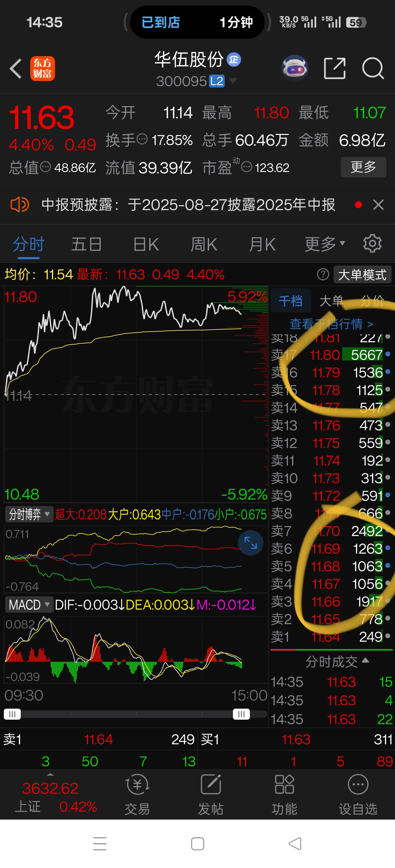The width and height of the screenshot is (395, 868).
Task: Tap the L2 level badge
Action: pyautogui.click(x=217, y=81)
